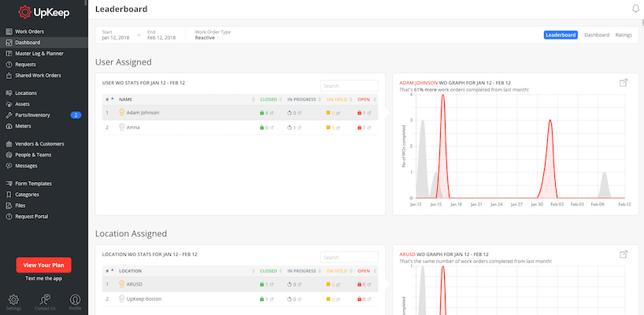
Task: Click the View Your Plan button
Action: coord(43,265)
